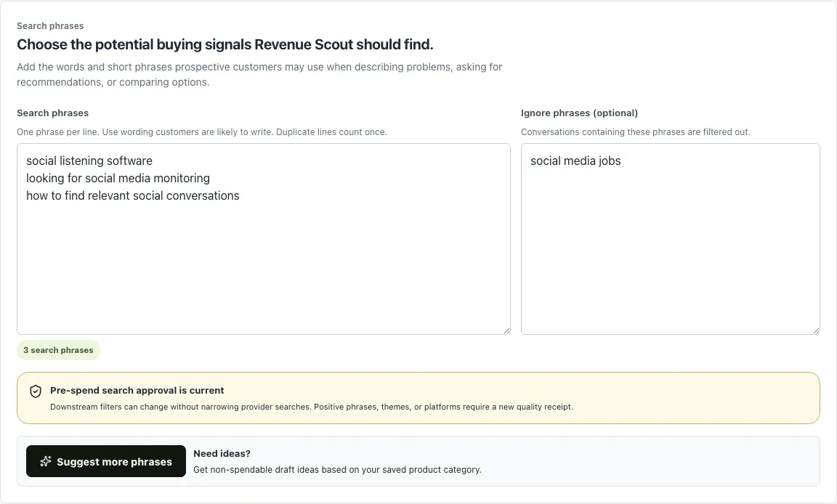The width and height of the screenshot is (837, 504).
Task: Click inside the Search phrases text area
Action: click(x=264, y=239)
